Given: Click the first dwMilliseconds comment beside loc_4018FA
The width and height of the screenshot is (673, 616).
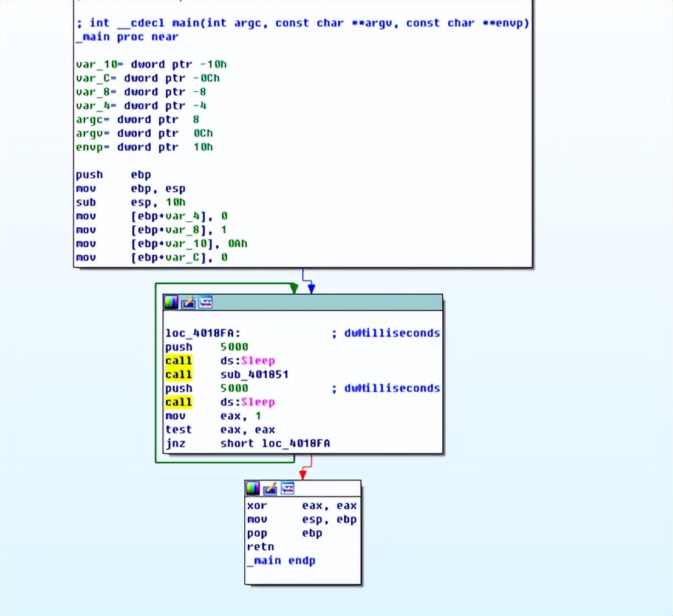Looking at the screenshot, I should pos(386,333).
